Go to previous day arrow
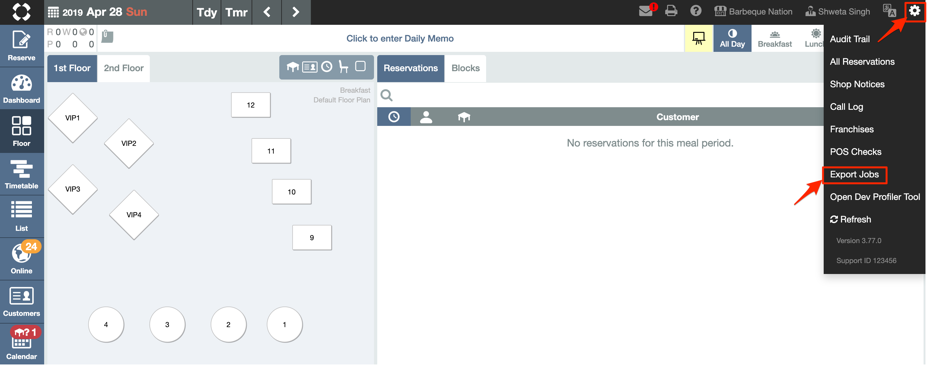The image size is (939, 377). (x=267, y=12)
